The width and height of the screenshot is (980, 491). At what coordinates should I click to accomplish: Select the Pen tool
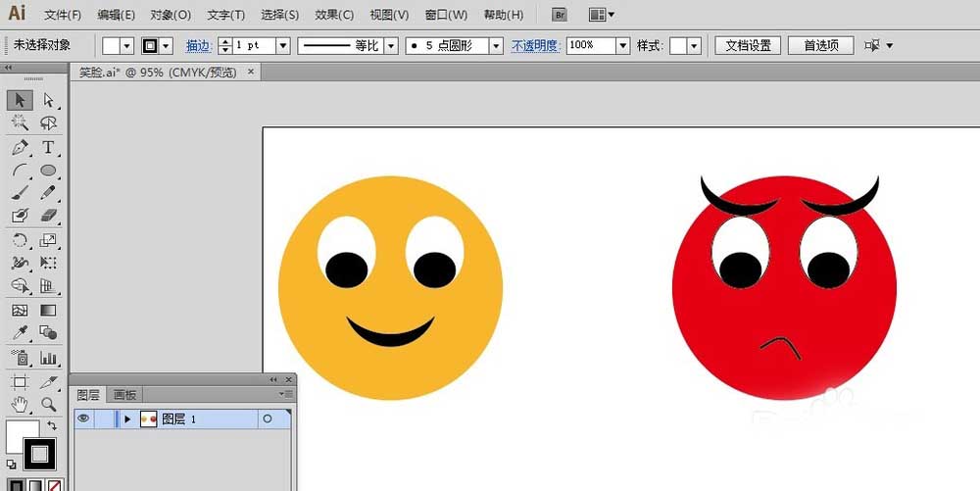pyautogui.click(x=20, y=147)
